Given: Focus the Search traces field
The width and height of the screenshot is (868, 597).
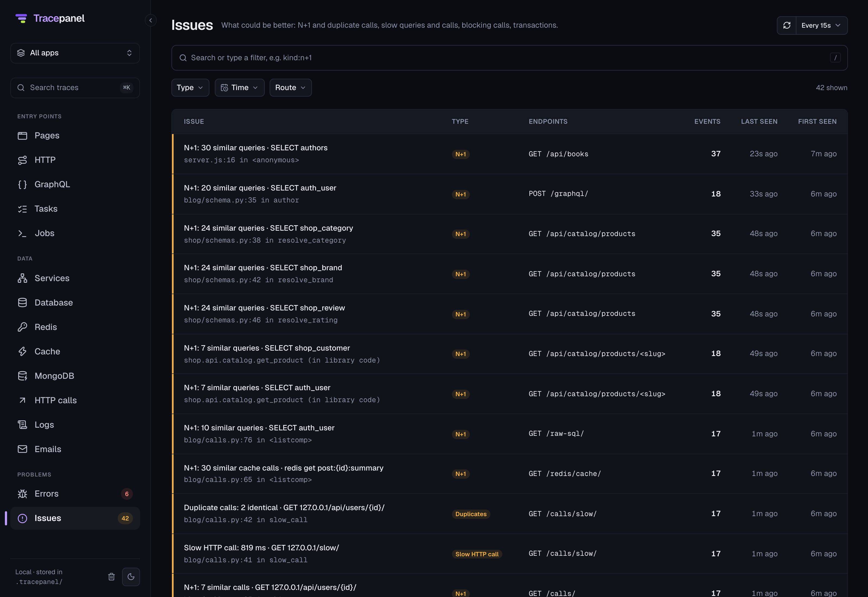Looking at the screenshot, I should click(75, 88).
